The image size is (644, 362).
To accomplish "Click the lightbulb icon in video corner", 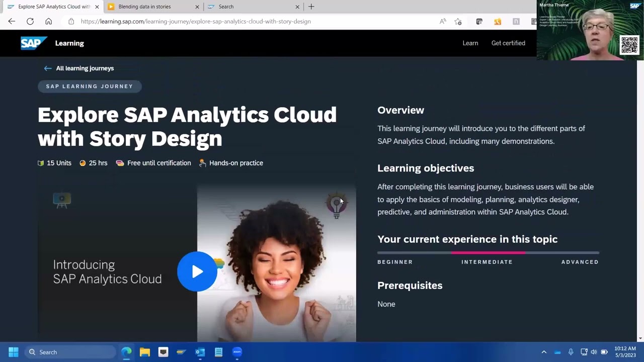I will (x=336, y=205).
